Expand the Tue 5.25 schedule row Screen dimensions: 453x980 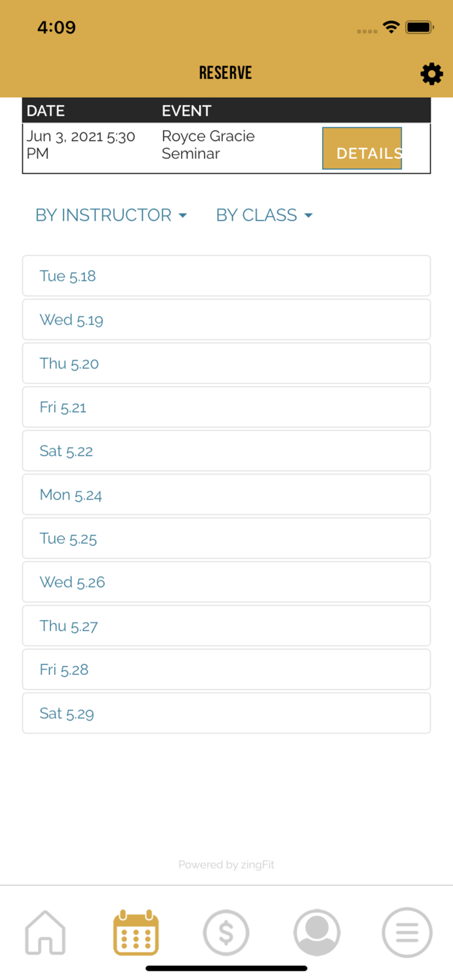(226, 538)
